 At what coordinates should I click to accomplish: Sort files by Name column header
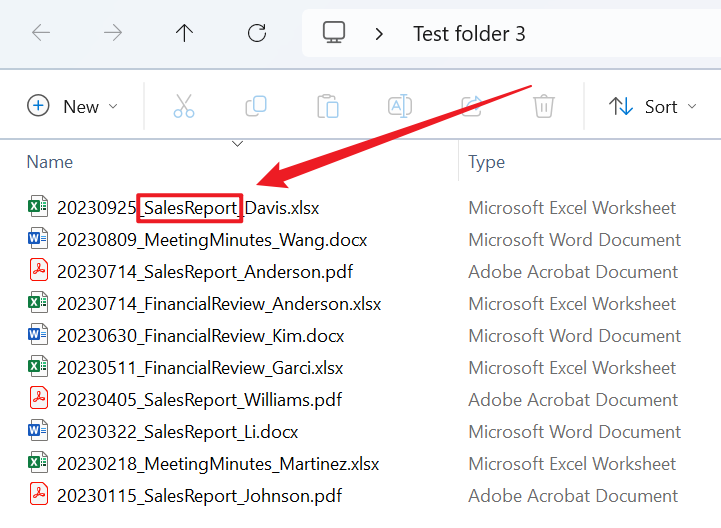click(x=49, y=162)
